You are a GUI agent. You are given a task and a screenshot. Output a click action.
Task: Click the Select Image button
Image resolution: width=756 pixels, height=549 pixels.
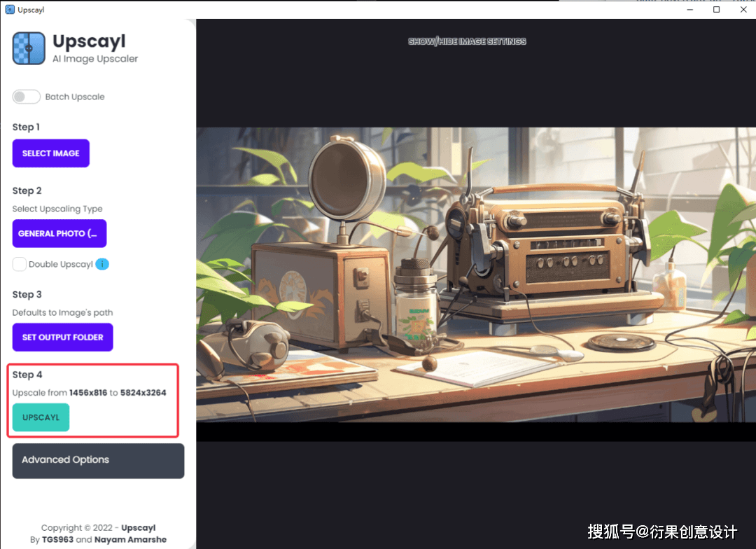click(51, 153)
